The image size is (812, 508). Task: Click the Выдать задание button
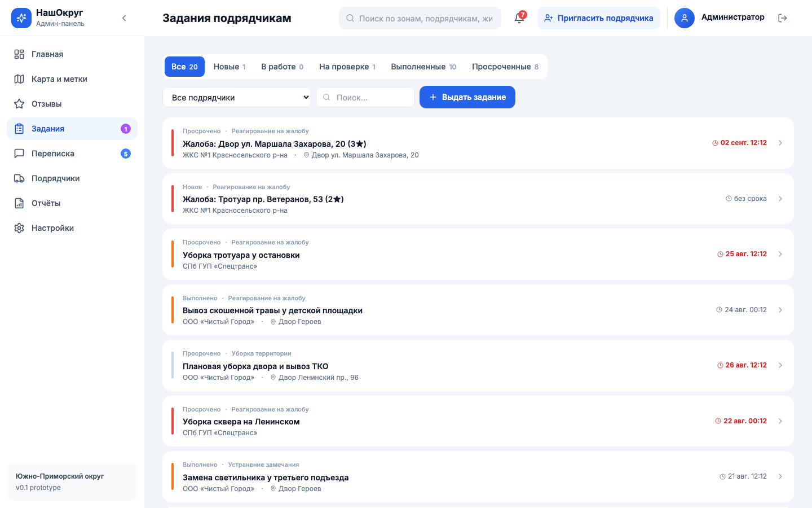coord(467,97)
